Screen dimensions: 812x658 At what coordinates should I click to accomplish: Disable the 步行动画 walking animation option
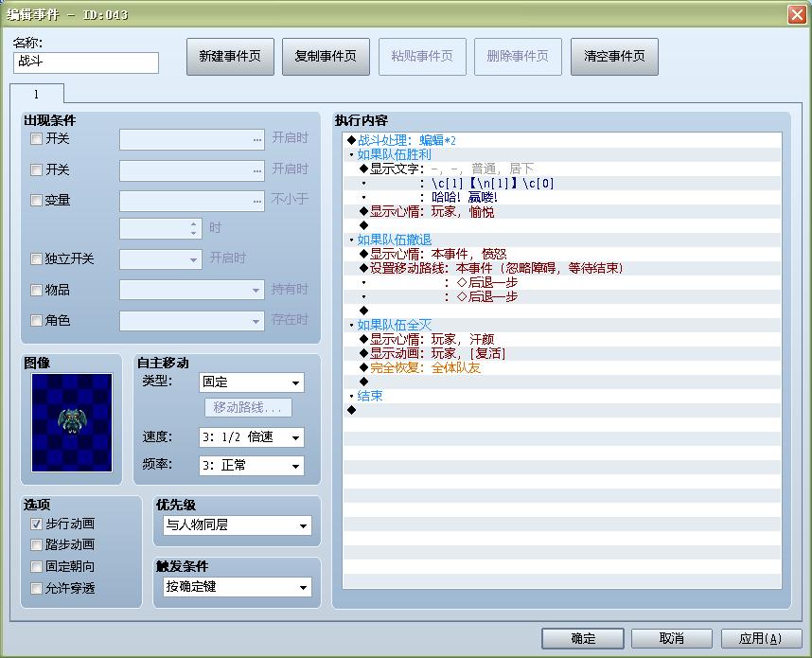tap(35, 524)
